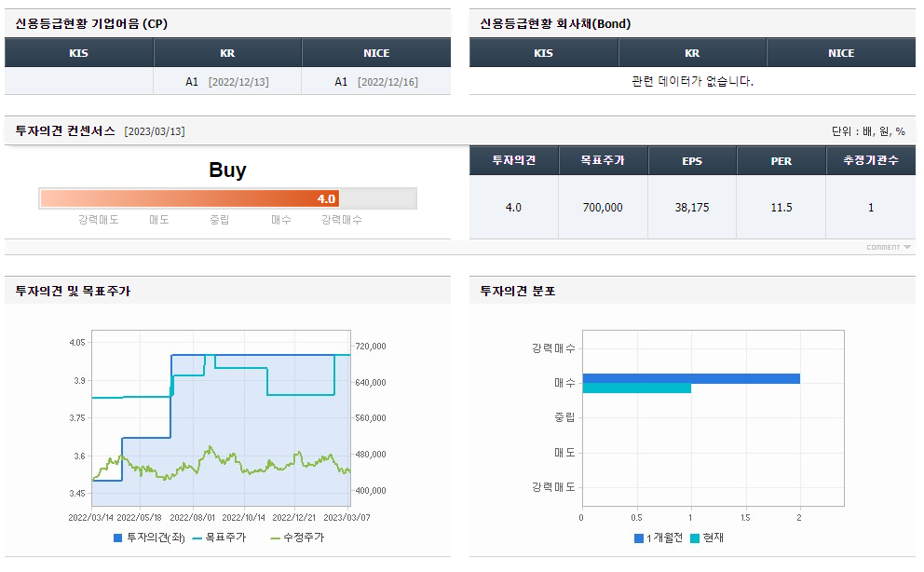Expand the comment dropdown arrow

907,248
